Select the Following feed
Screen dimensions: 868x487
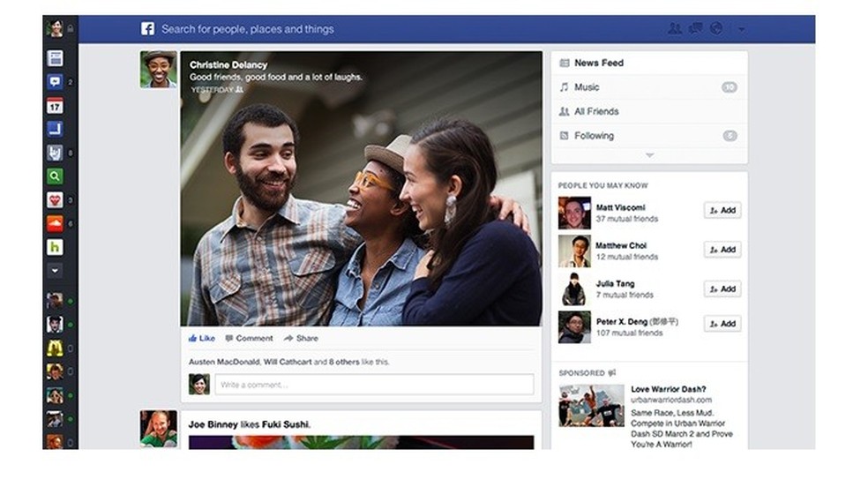[x=649, y=136]
